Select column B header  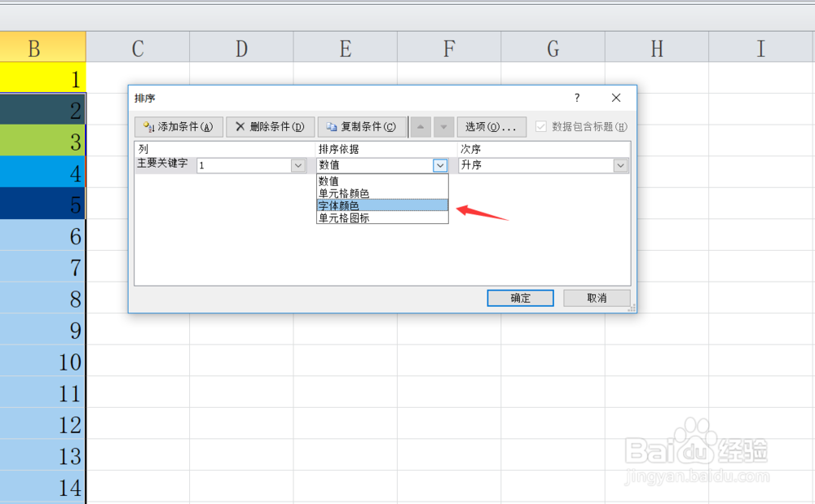click(x=42, y=46)
